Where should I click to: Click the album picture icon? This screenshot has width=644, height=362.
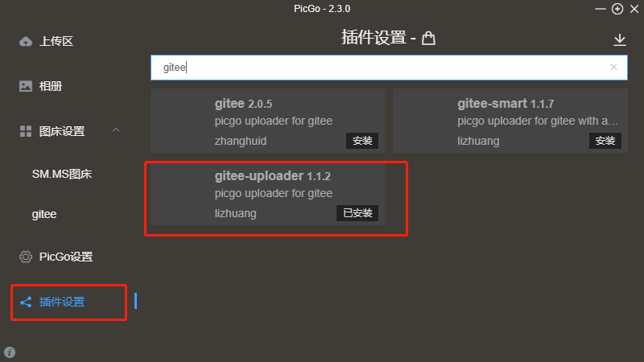point(26,86)
